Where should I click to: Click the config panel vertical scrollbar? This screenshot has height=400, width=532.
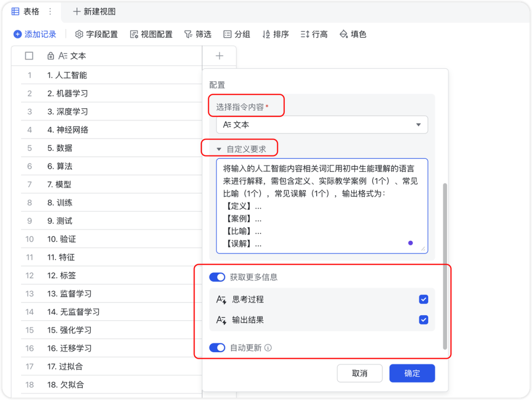445,266
